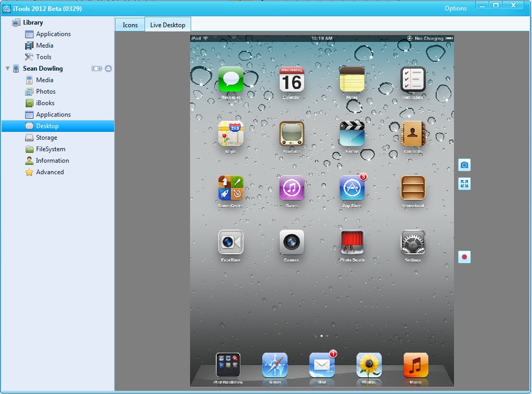The image size is (532, 394).
Task: Select the Sean Dowling device
Action: pos(43,69)
